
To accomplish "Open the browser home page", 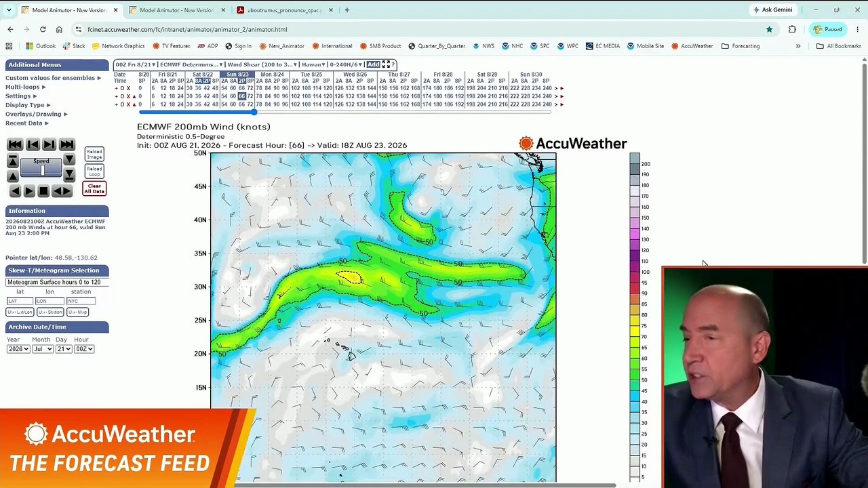I will (59, 29).
